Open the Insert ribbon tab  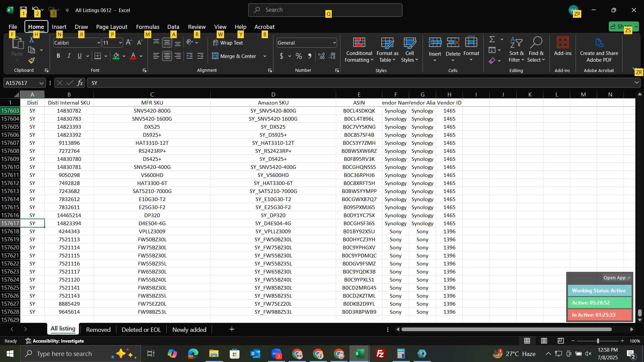pyautogui.click(x=59, y=26)
